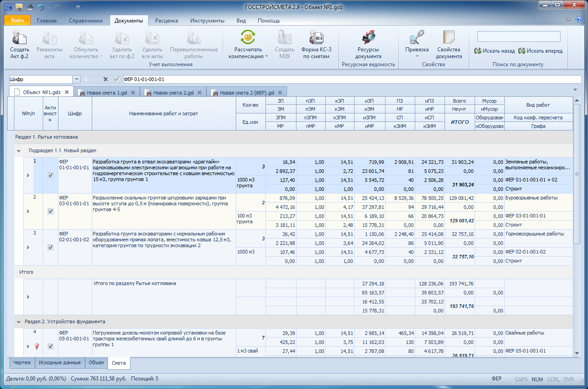The image size is (588, 389).
Task: Expand row 2 details arrow
Action: click(x=28, y=212)
